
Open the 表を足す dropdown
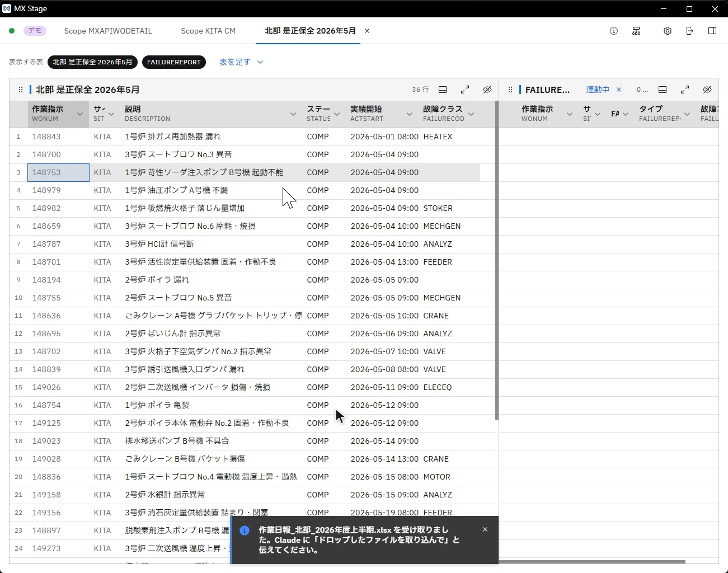point(241,62)
